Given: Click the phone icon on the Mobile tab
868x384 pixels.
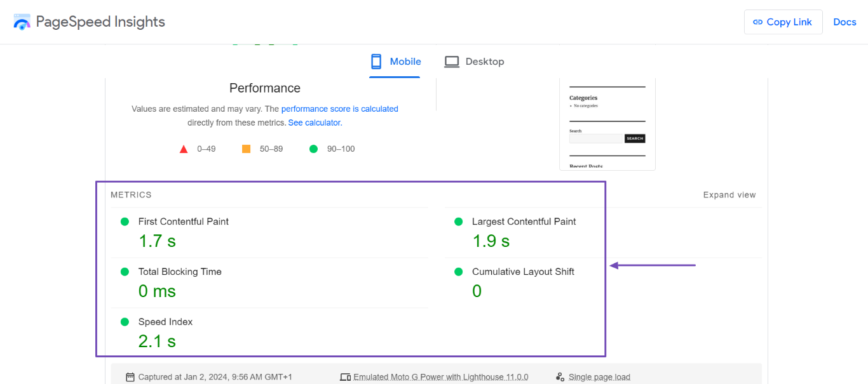Looking at the screenshot, I should tap(375, 61).
